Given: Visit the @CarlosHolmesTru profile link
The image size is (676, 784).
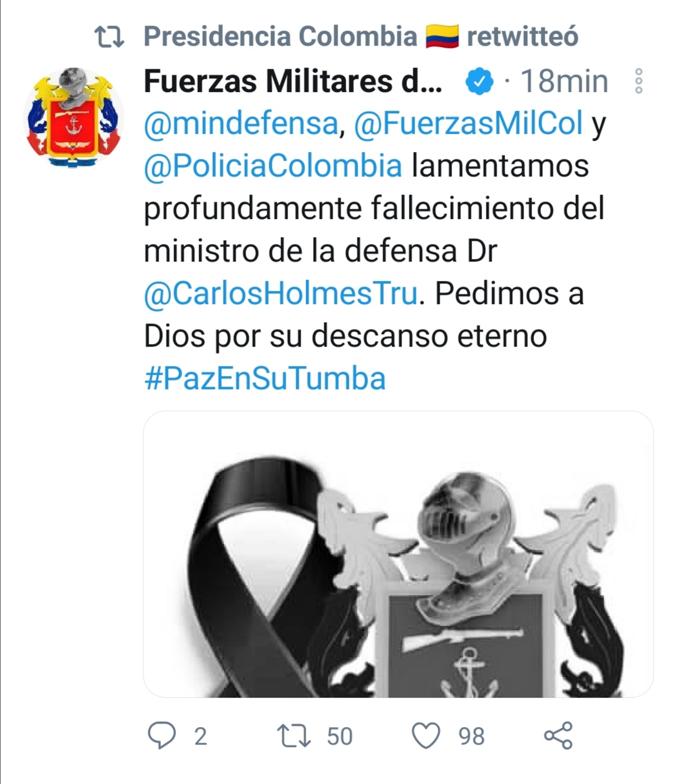Looking at the screenshot, I should [x=280, y=293].
